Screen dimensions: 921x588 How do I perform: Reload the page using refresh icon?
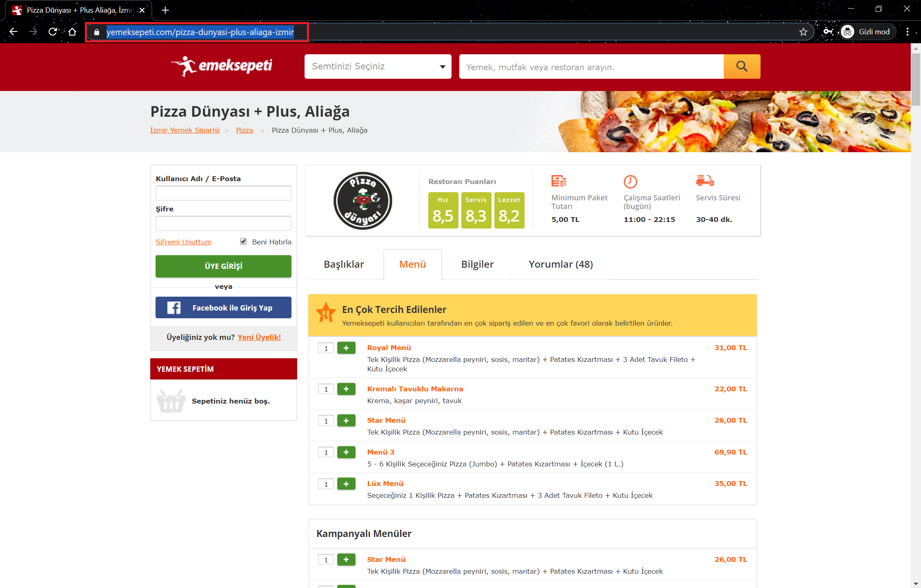[53, 32]
